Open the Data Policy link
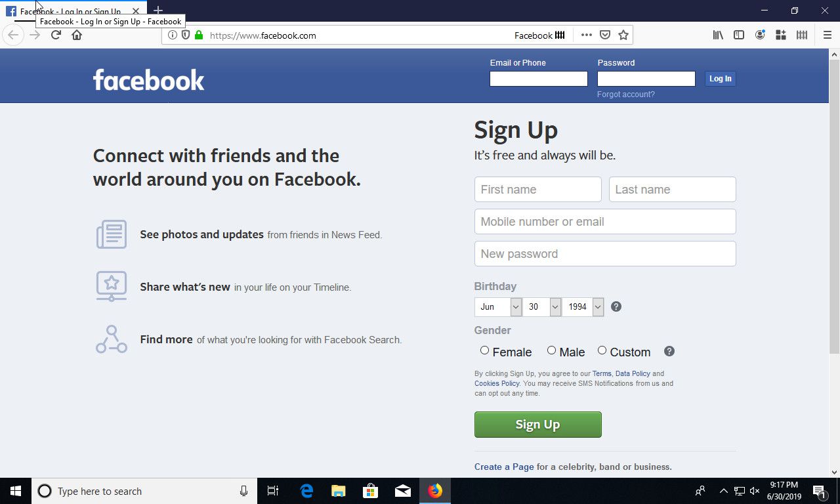 [x=633, y=373]
